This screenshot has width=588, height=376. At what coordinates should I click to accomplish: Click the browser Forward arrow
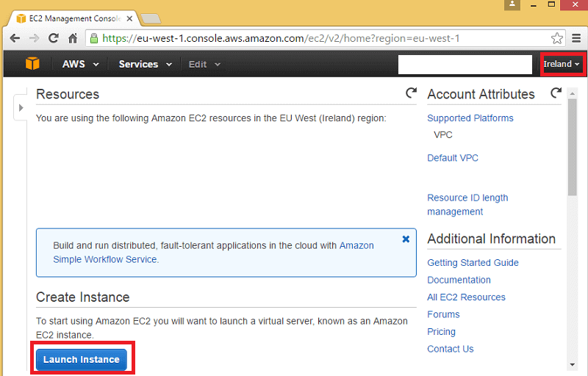(x=34, y=38)
